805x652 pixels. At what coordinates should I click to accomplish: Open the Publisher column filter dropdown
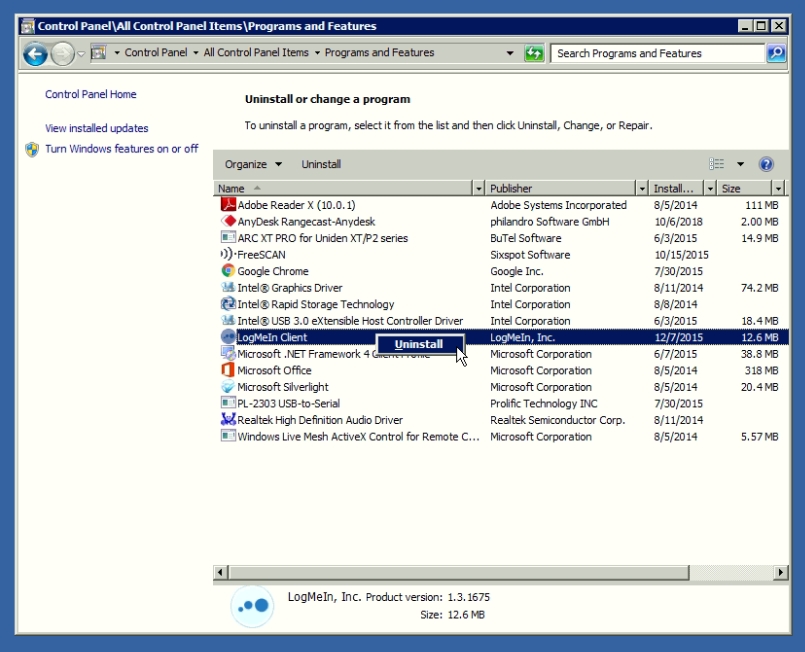pyautogui.click(x=642, y=188)
